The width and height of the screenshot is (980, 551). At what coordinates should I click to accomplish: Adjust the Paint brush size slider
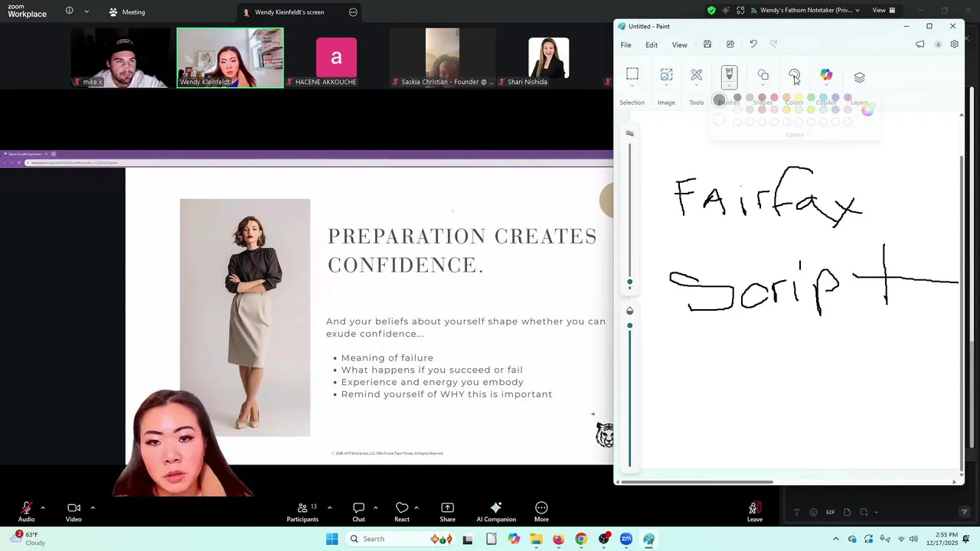pyautogui.click(x=629, y=282)
